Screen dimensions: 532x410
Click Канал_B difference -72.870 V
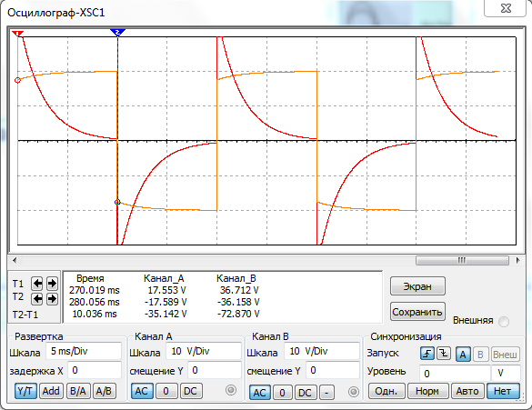pos(238,314)
